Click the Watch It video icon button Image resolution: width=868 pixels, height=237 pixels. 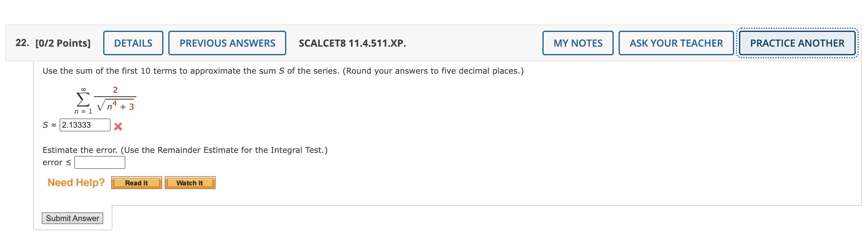pyautogui.click(x=190, y=183)
